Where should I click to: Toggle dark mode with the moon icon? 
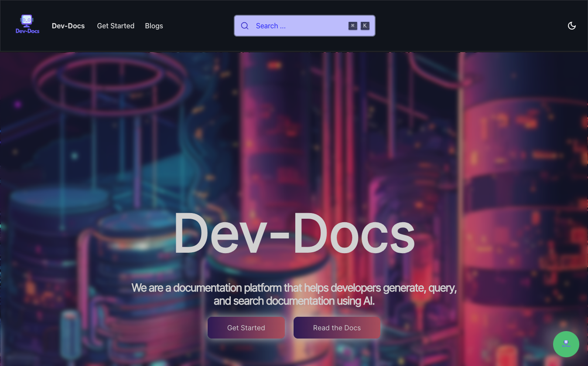coord(571,26)
